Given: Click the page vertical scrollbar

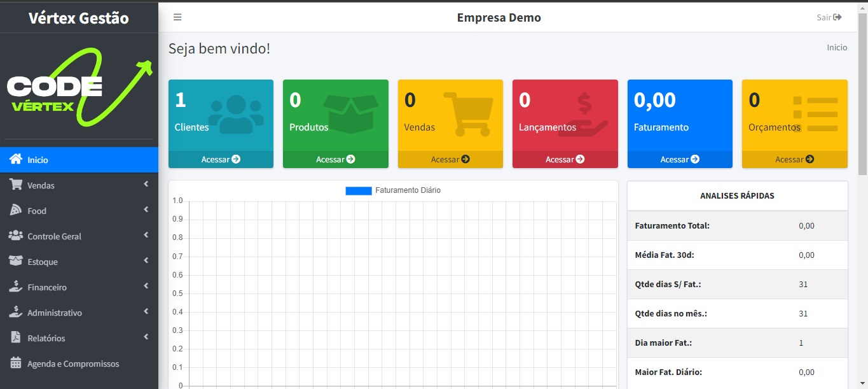Looking at the screenshot, I should pos(862,95).
